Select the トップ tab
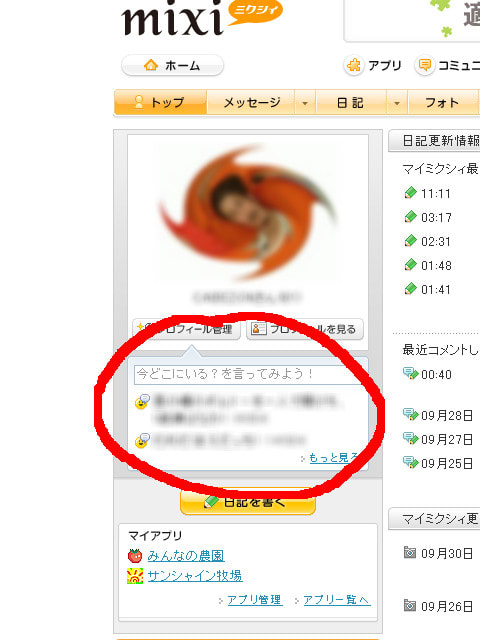Viewport: 480px width, 640px height. click(x=161, y=102)
